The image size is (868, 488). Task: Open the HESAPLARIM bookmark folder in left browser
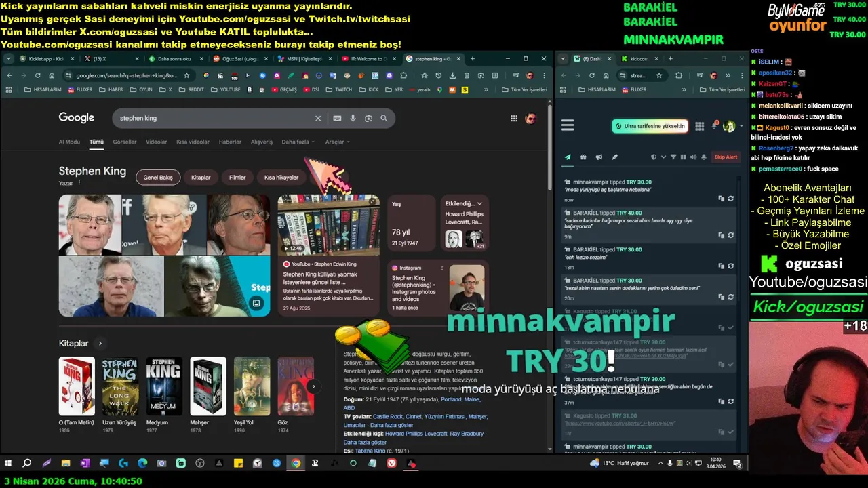click(x=41, y=89)
